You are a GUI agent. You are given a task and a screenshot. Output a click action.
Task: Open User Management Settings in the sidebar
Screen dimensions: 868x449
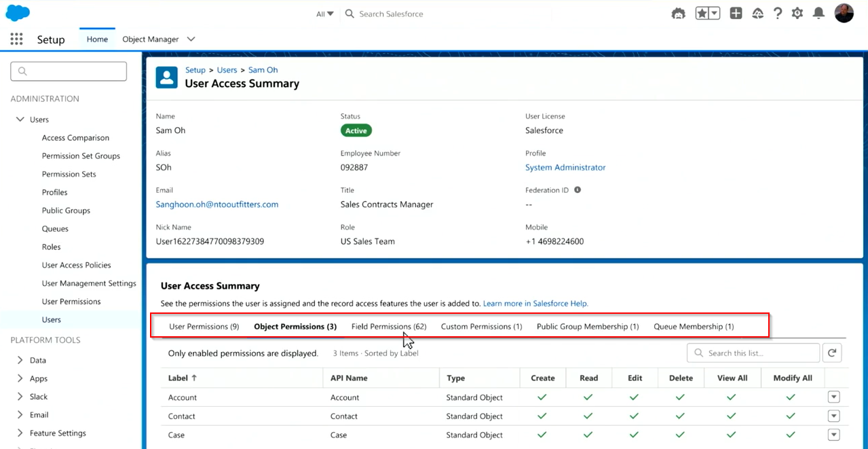tap(89, 283)
